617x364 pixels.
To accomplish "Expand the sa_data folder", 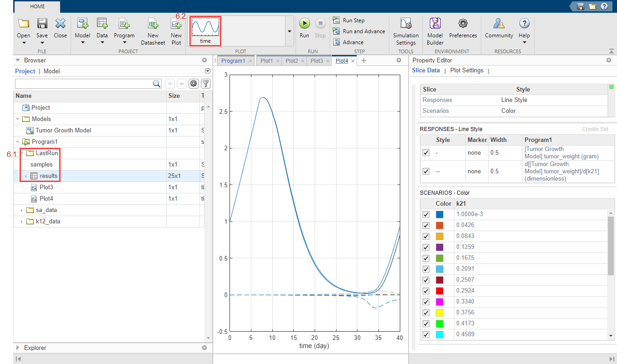I will [21, 210].
